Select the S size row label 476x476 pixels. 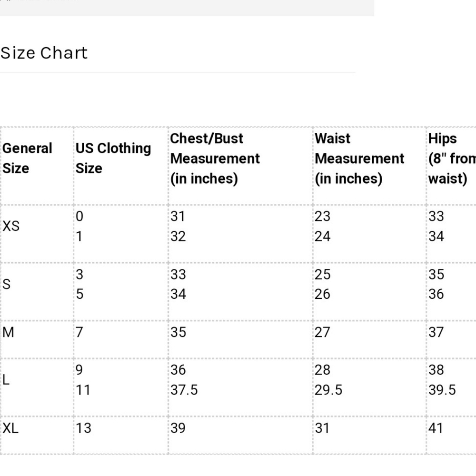6,285
